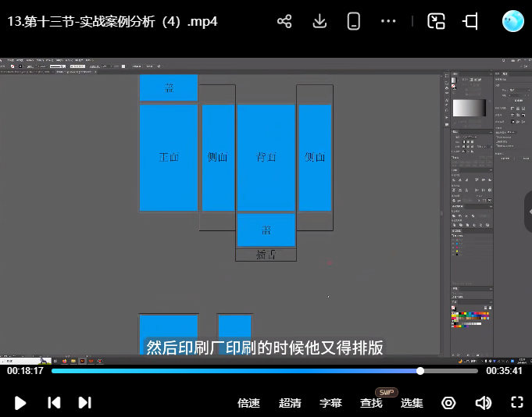Click the pin window icon
The image size is (532, 417).
(470, 21)
